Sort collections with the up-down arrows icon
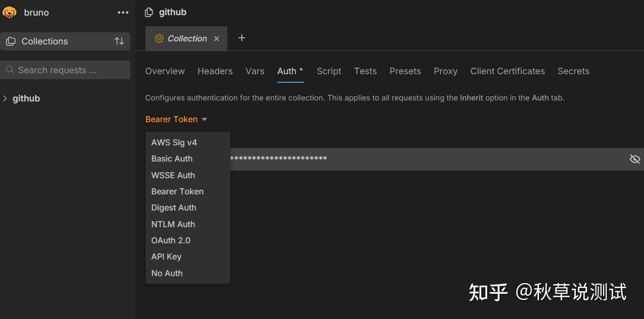Screen dimensions: 644x319 pyautogui.click(x=119, y=41)
